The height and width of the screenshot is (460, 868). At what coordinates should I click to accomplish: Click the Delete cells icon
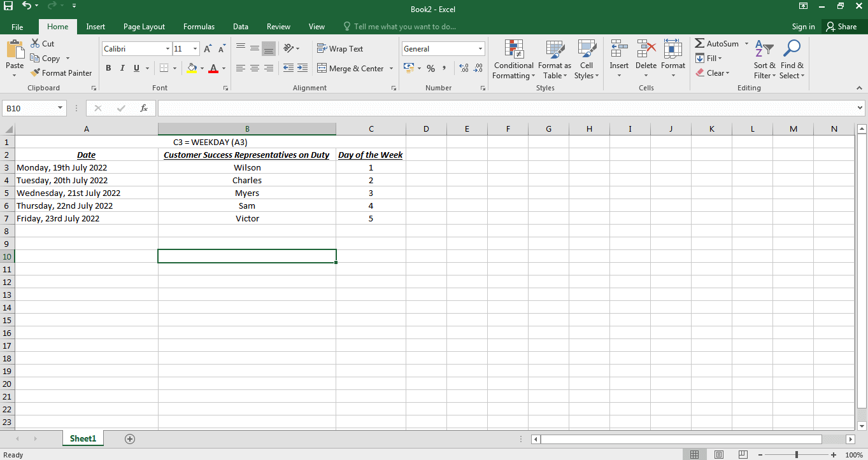(x=646, y=49)
